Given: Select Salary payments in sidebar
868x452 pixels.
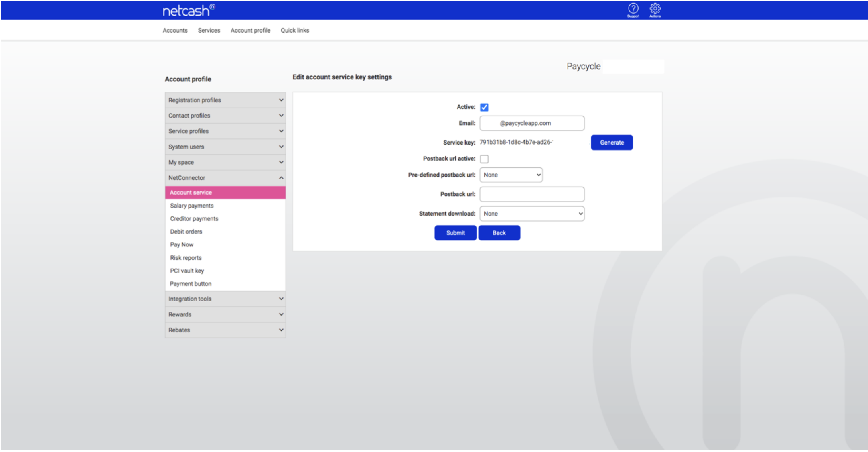Looking at the screenshot, I should coord(192,206).
